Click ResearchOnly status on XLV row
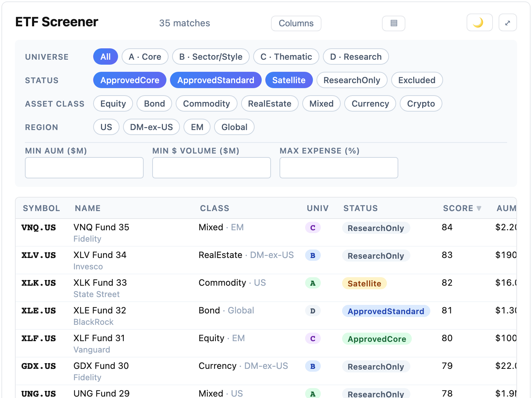Image resolution: width=532 pixels, height=398 pixels. pos(376,256)
